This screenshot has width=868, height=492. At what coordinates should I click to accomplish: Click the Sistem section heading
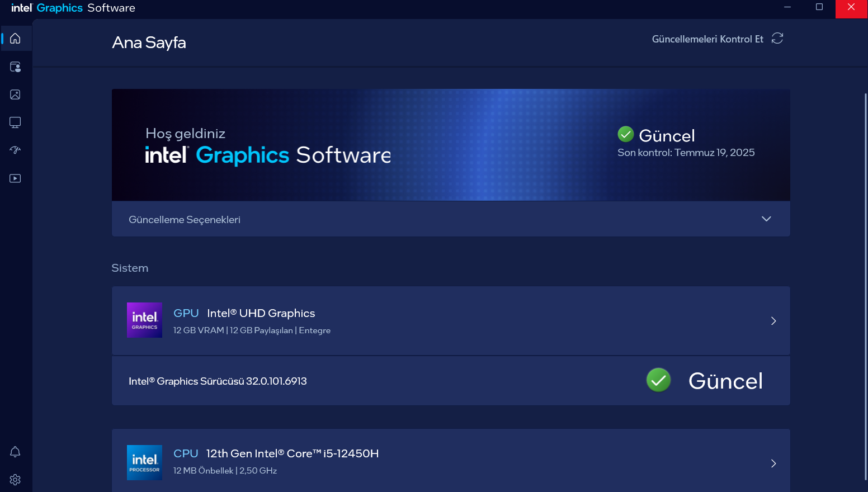130,268
